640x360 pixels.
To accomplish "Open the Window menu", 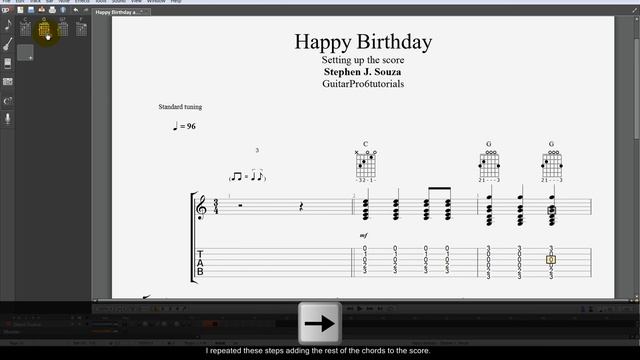I will tap(156, 1).
